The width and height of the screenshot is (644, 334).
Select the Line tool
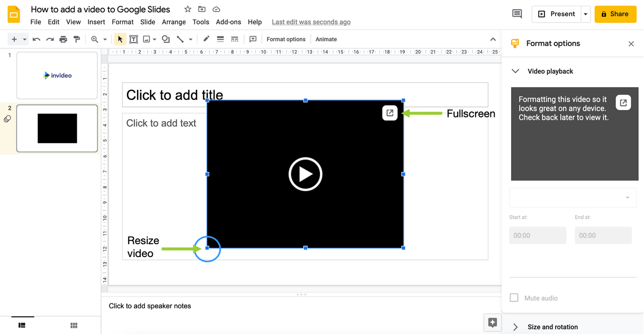(180, 39)
